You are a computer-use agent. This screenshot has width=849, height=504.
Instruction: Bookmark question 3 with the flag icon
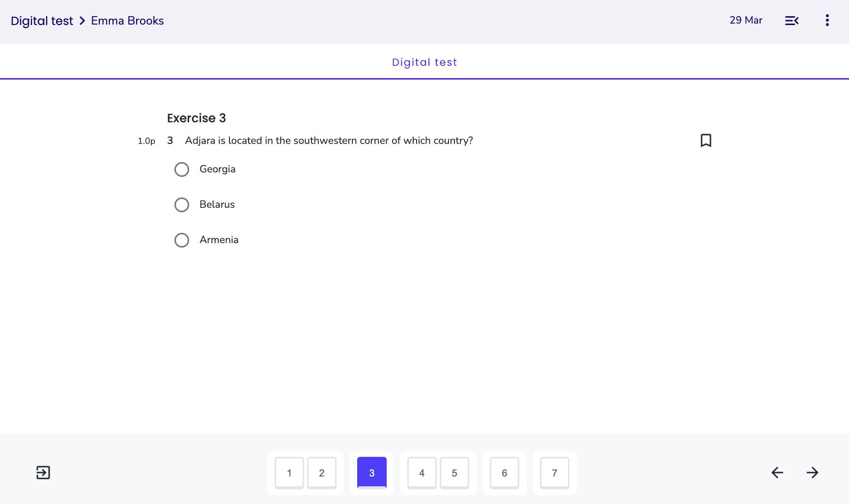(706, 140)
